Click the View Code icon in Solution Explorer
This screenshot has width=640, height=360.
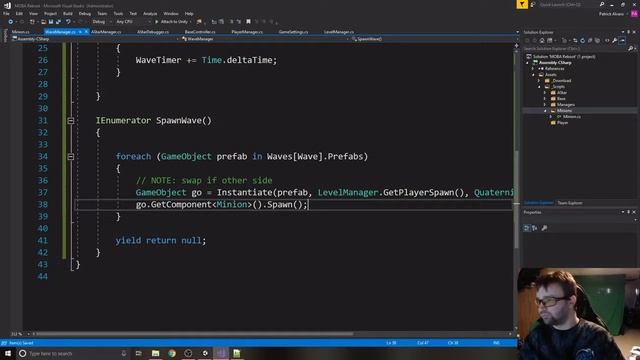click(x=607, y=40)
